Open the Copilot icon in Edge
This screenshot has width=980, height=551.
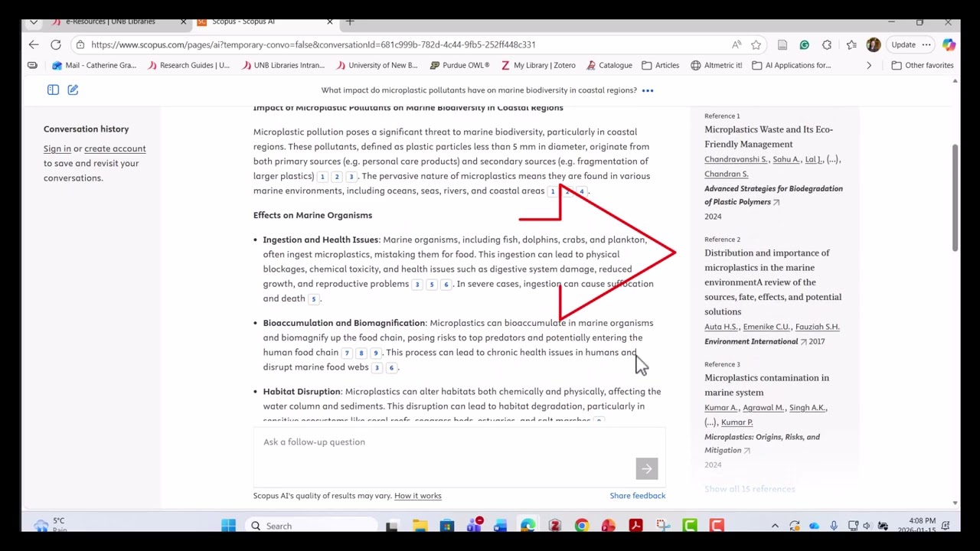tap(949, 45)
